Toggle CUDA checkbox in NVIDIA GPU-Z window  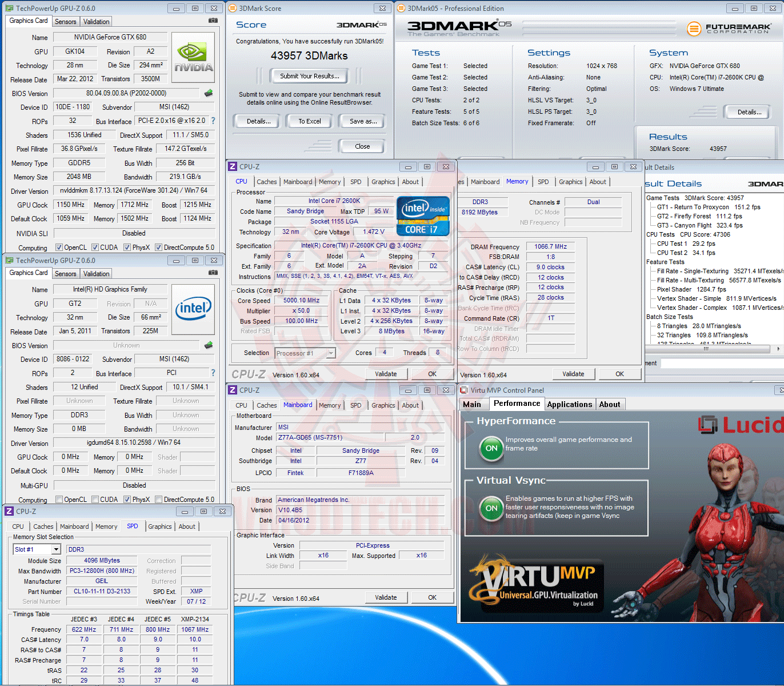pyautogui.click(x=95, y=248)
